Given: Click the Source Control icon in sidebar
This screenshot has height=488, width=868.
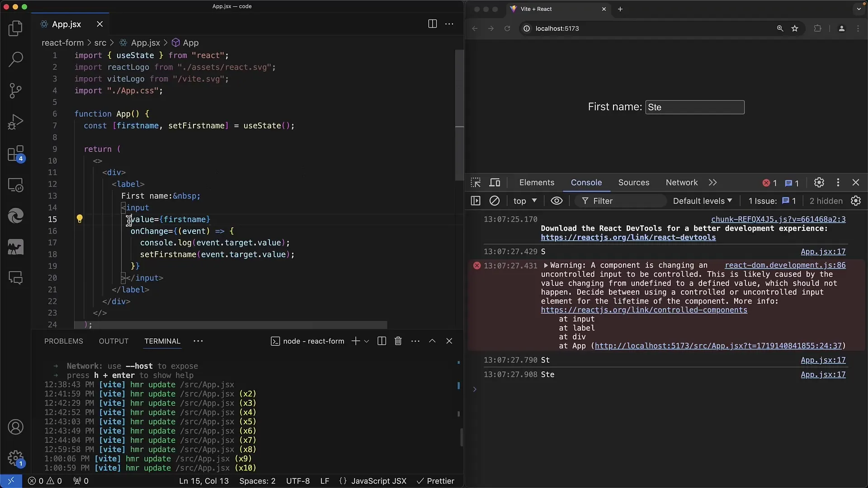Looking at the screenshot, I should point(15,89).
